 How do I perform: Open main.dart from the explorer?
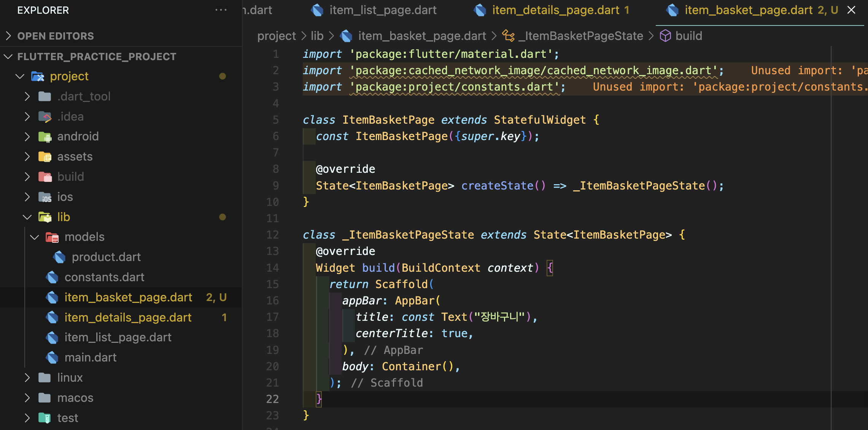(x=91, y=358)
